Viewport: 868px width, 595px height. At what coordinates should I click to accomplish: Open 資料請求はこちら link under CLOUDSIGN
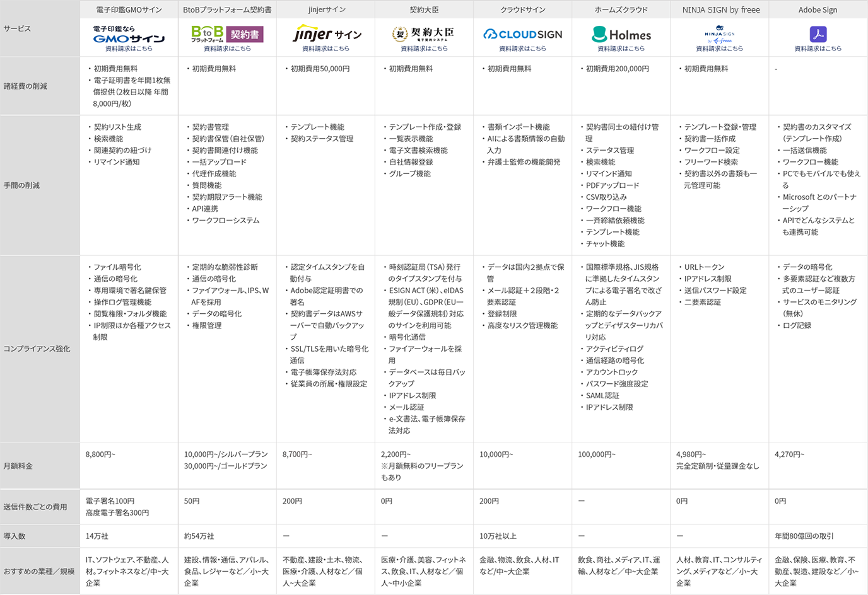[522, 49]
